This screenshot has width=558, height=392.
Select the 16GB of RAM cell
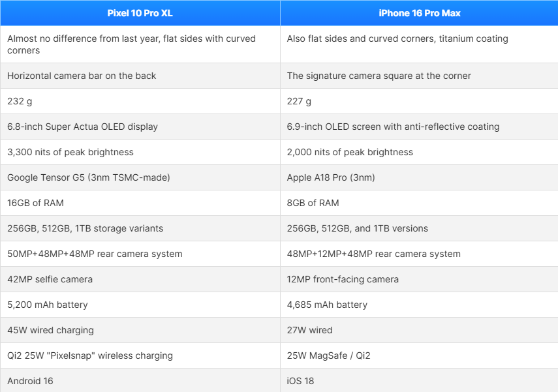140,203
